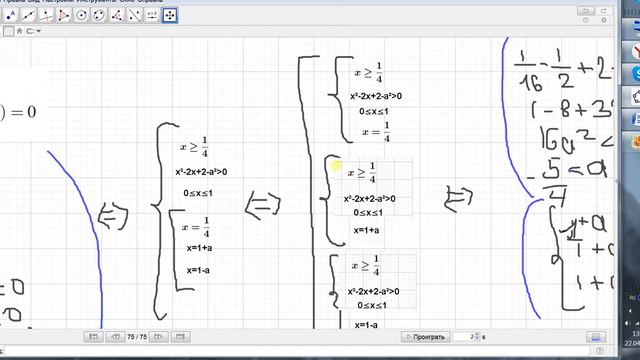
Task: Open the Окно menu
Action: (127, 1)
